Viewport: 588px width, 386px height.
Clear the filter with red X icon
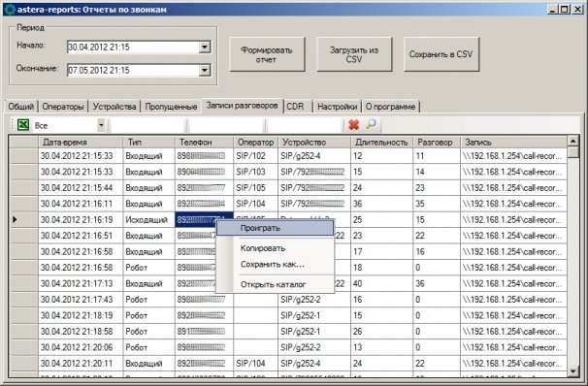tap(353, 125)
